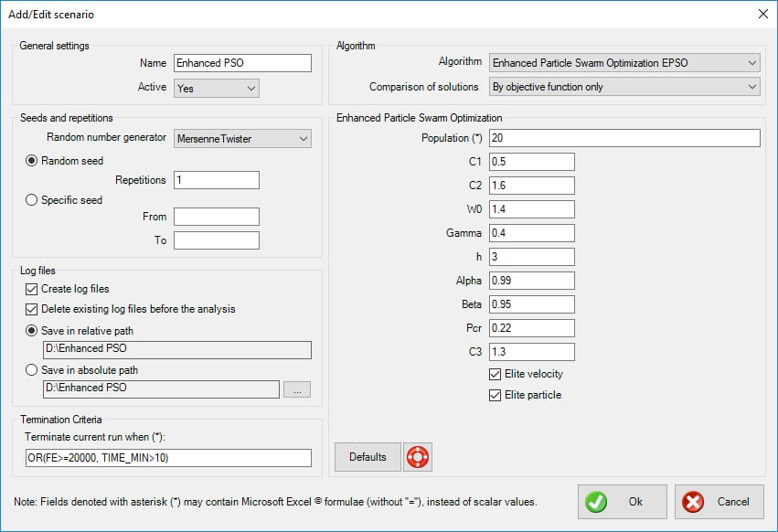Screen dimensions: 778x532
Task: Click the lifebuoy help icon
Action: [418, 457]
